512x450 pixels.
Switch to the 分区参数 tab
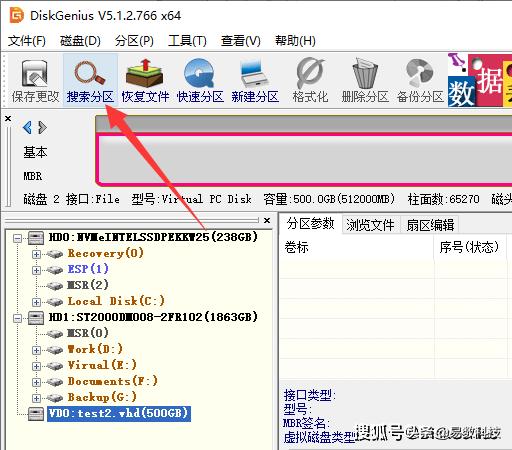[310, 224]
